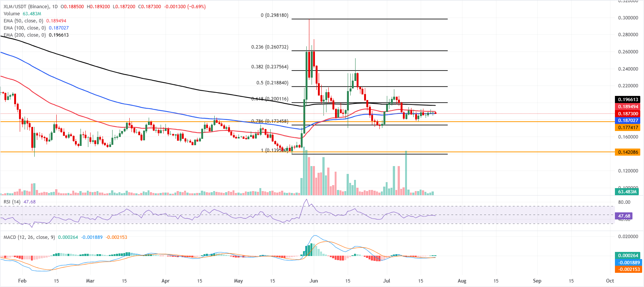Click the EMA 50 value 0.189494 in legend
The height and width of the screenshot is (287, 644).
click(56, 21)
